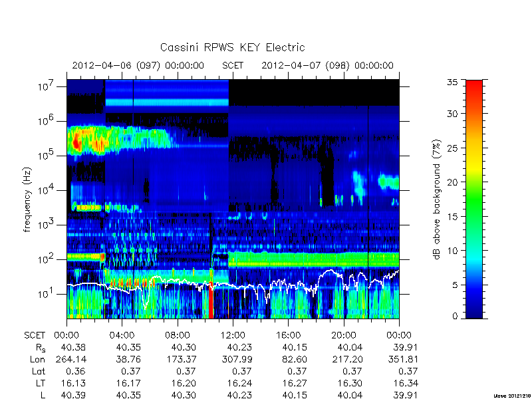Click the 'Lat' row header

(x=39, y=372)
